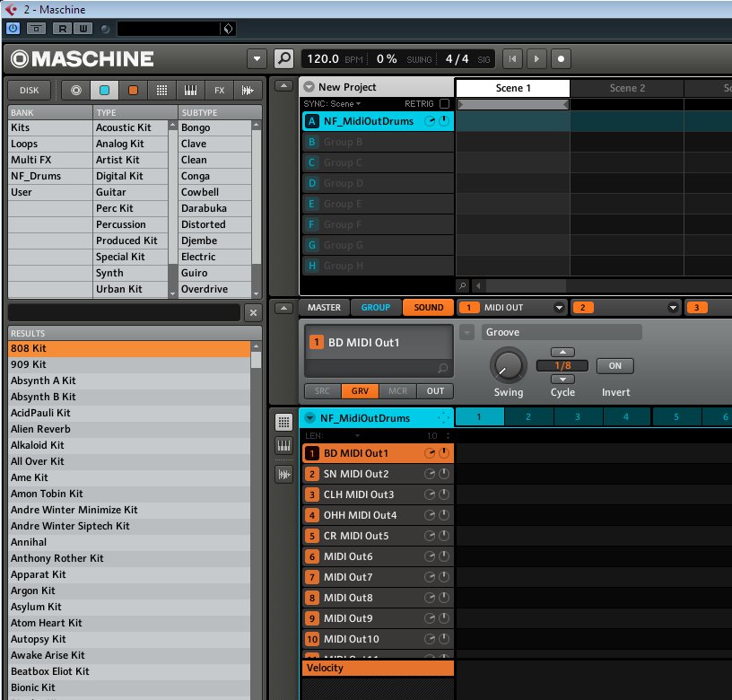Click the W write automation button
The width and height of the screenshot is (732, 700).
pos(83,29)
